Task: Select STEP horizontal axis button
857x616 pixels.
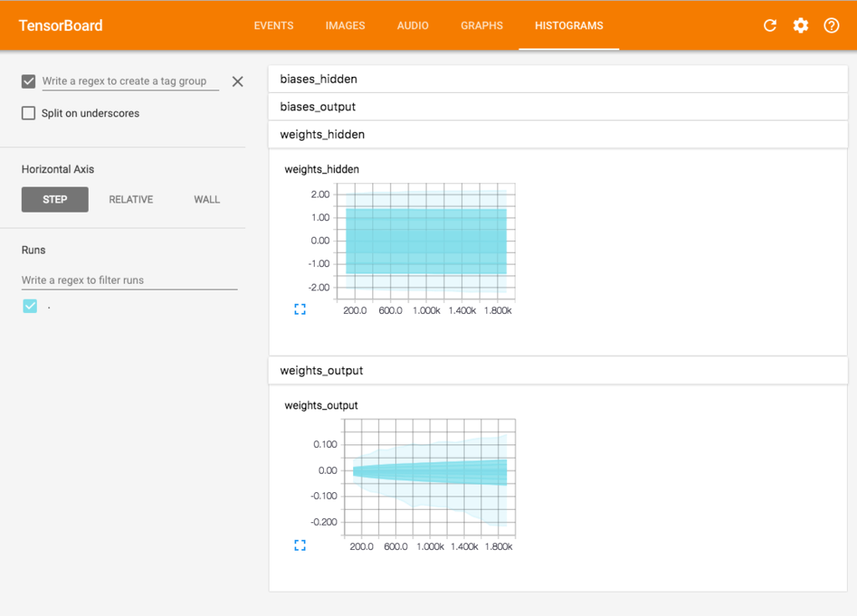Action: [x=54, y=199]
